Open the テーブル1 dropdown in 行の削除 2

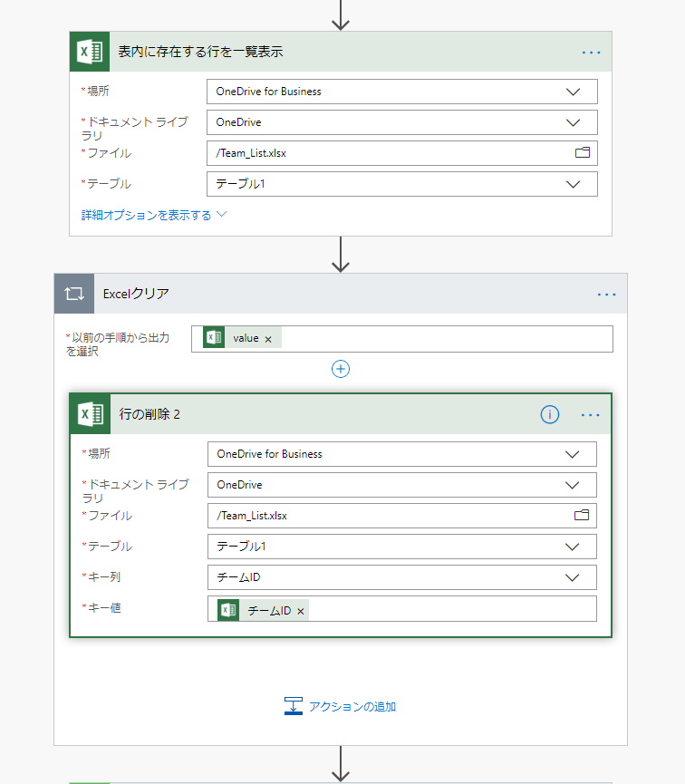pos(573,547)
